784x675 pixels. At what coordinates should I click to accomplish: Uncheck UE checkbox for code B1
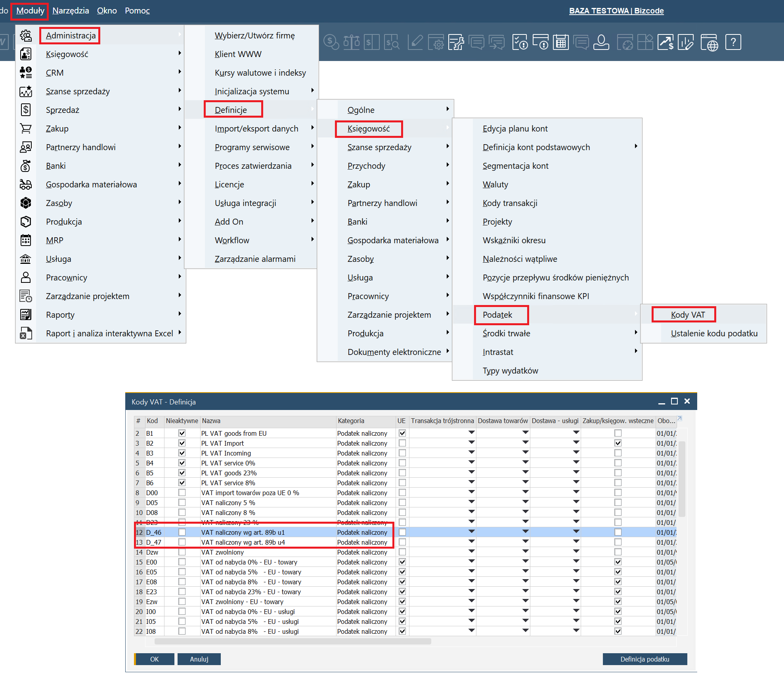(x=402, y=433)
